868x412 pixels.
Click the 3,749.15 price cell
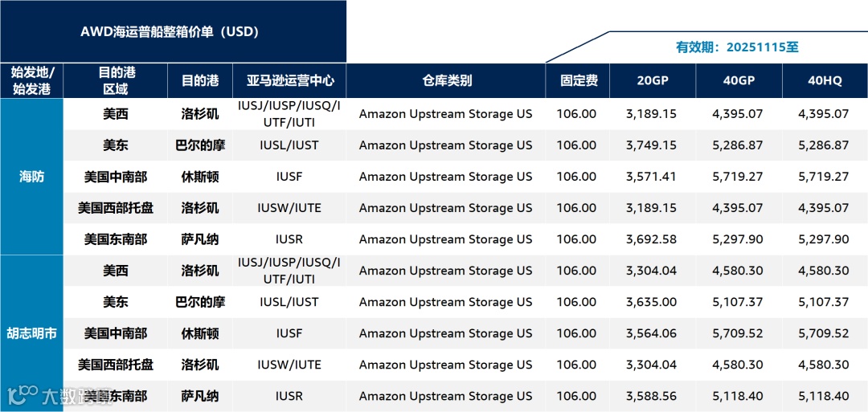click(x=651, y=145)
